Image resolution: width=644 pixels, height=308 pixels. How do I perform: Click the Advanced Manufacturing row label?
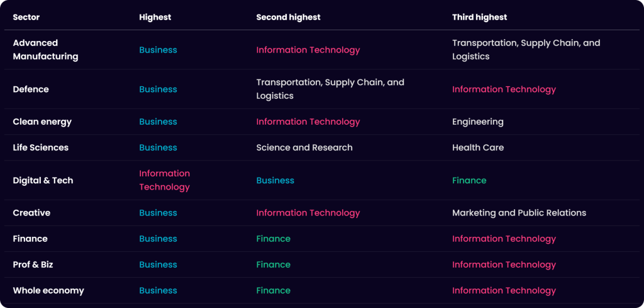[x=45, y=50]
